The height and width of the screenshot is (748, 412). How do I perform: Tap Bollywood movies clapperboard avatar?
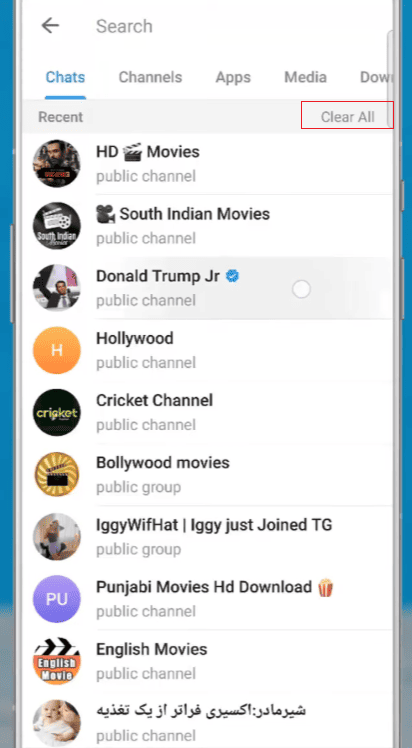[x=57, y=475]
